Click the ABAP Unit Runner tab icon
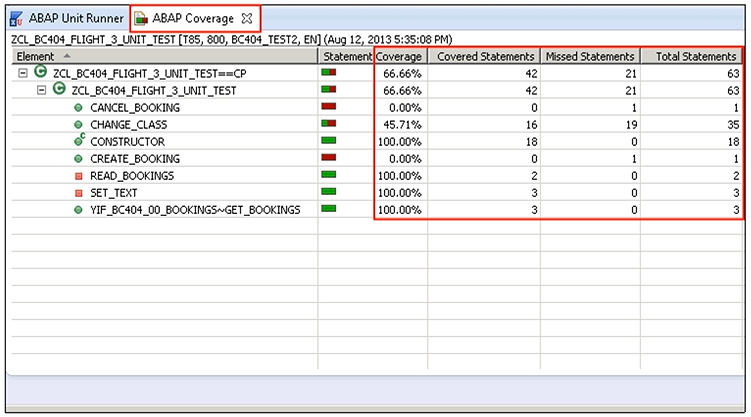The height and width of the screenshot is (417, 751). [16, 18]
